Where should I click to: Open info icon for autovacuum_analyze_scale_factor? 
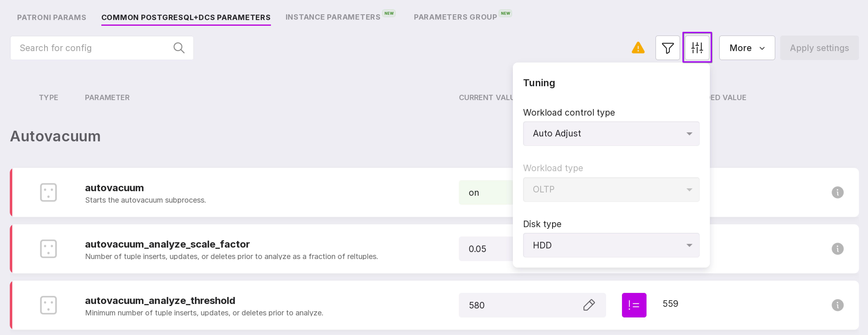pyautogui.click(x=837, y=249)
